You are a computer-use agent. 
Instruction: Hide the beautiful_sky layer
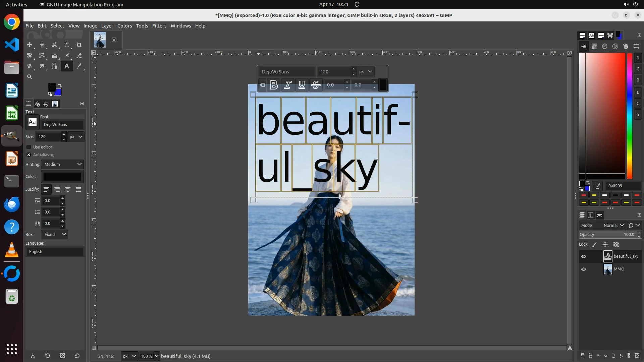(x=584, y=256)
